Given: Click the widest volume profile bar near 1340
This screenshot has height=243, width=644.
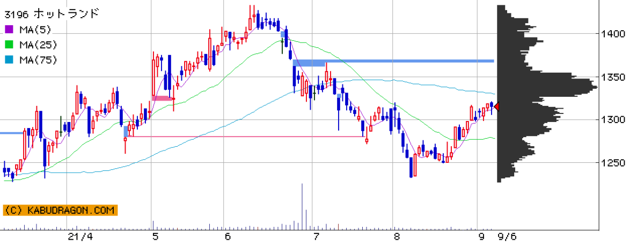Looking at the screenshot, I should click(x=547, y=86).
